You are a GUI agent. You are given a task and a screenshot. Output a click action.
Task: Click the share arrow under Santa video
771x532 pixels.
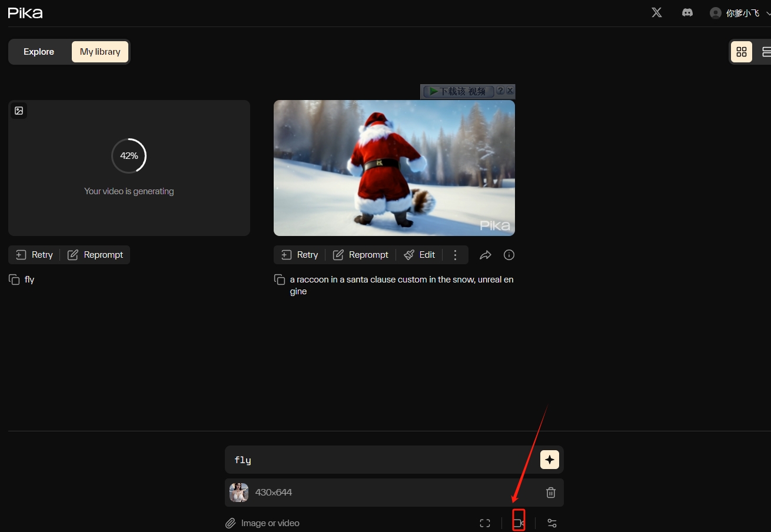(x=485, y=255)
